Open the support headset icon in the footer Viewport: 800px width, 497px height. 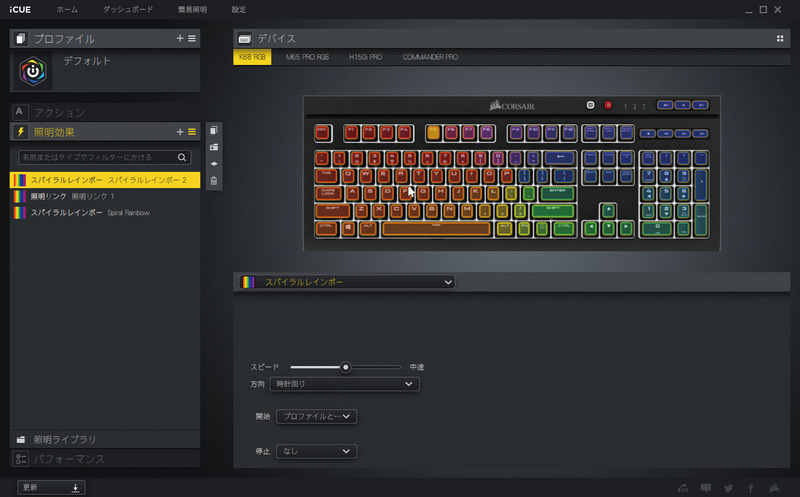coord(683,488)
